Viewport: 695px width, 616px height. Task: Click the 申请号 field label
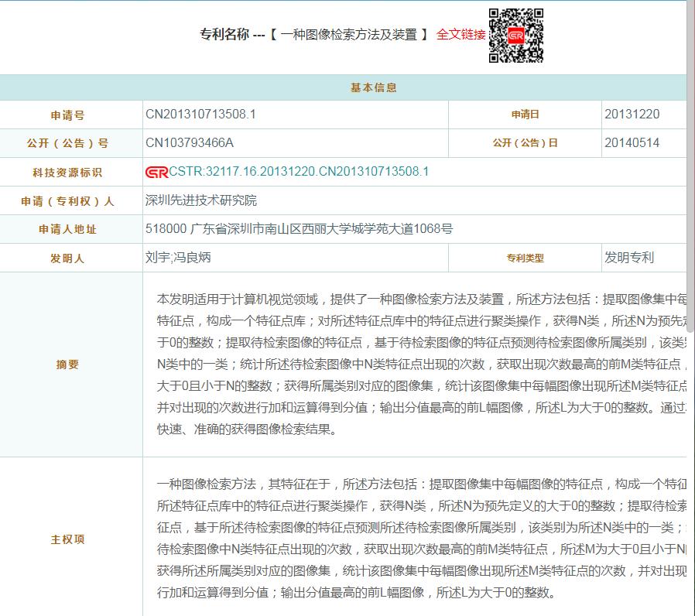pos(67,115)
